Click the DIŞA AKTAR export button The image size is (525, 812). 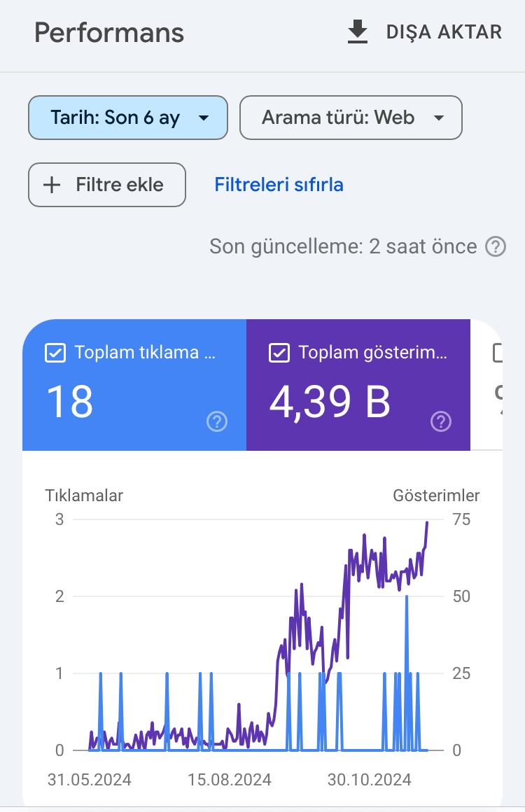click(x=425, y=31)
